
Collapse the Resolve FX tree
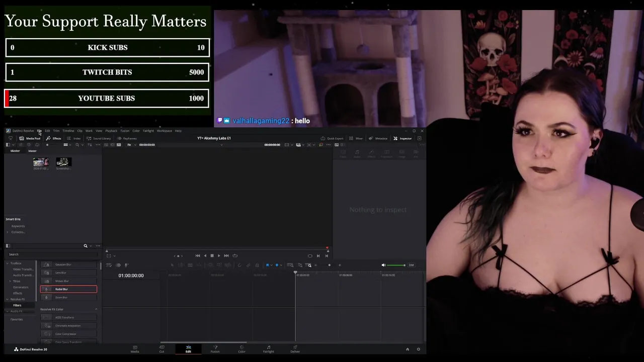point(7,299)
